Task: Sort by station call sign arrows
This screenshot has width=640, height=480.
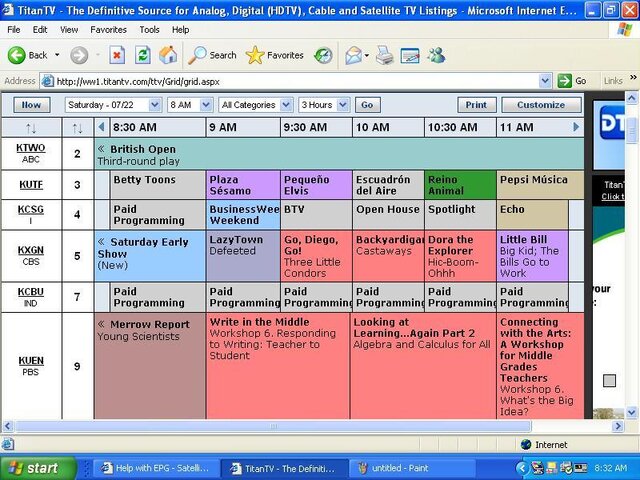Action: tap(31, 129)
